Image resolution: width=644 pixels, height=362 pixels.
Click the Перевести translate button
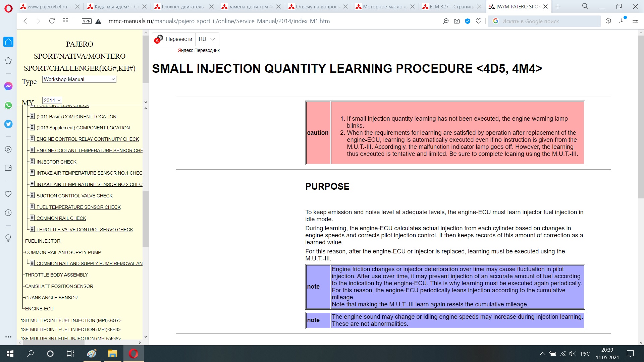(x=178, y=39)
